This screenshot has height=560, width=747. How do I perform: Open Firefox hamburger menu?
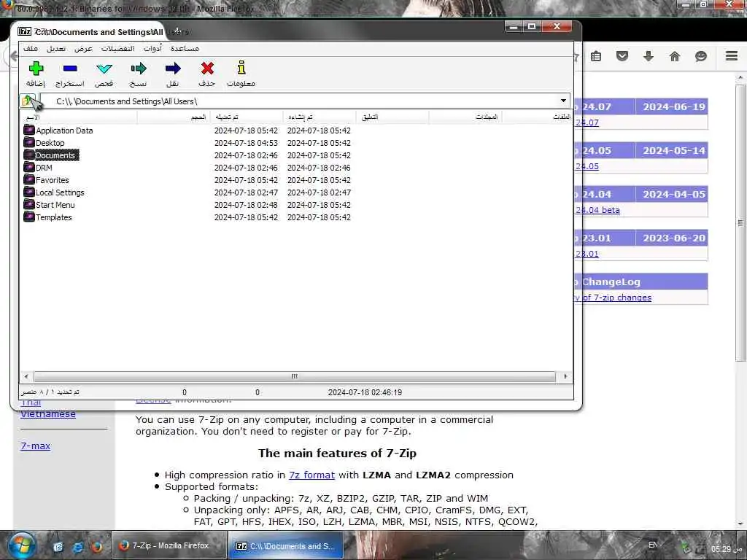732,55
